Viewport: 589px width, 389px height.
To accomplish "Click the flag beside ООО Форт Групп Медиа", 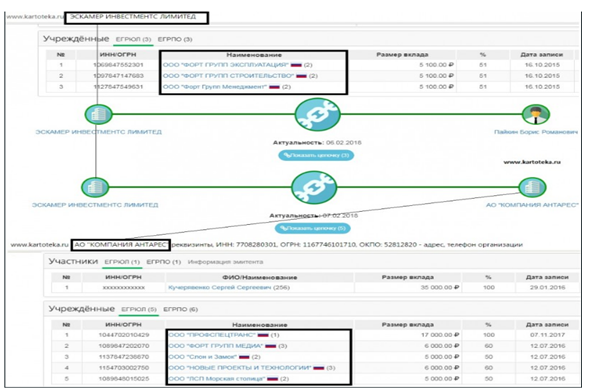I will [x=270, y=345].
